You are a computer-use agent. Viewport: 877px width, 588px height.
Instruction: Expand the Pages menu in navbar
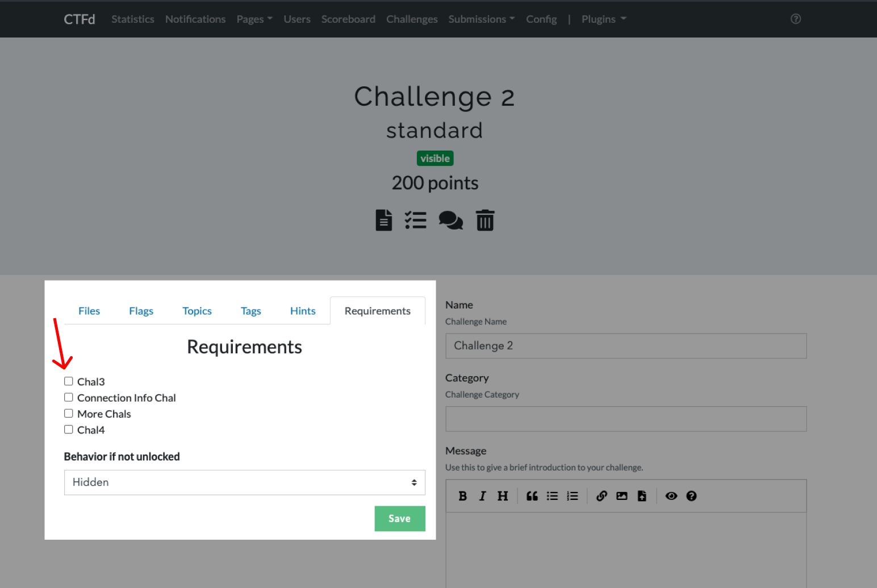tap(254, 19)
